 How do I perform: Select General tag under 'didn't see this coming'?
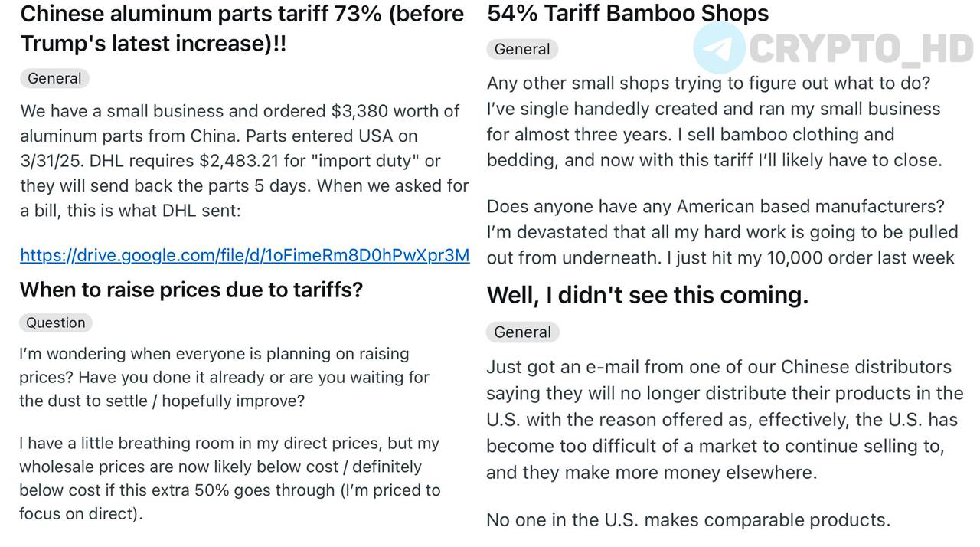[523, 332]
